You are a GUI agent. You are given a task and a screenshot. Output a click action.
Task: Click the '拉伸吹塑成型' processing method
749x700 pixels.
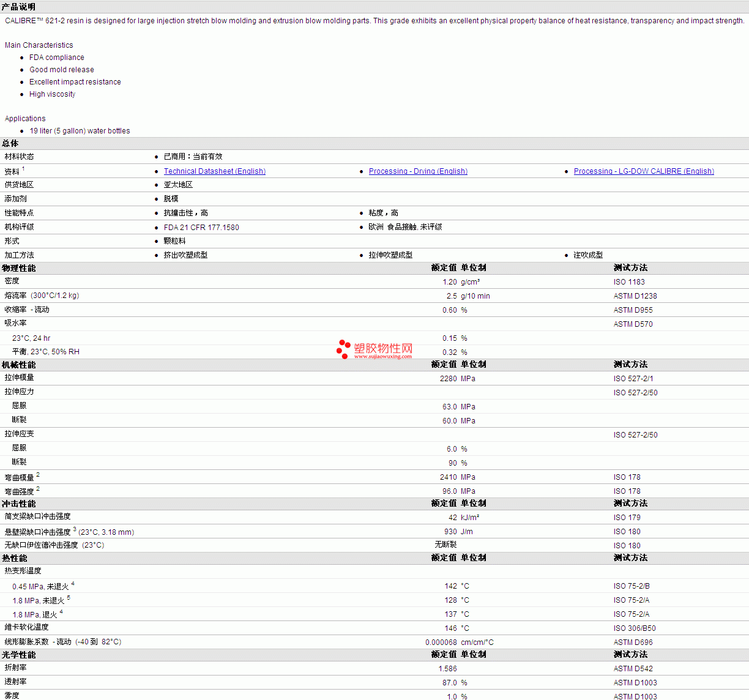390,255
